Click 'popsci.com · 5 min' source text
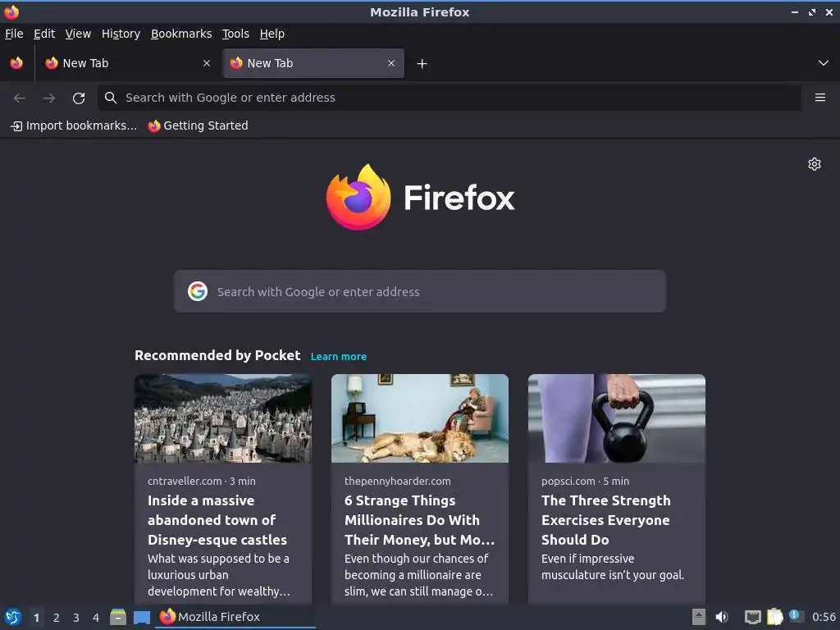Image resolution: width=840 pixels, height=630 pixels. pos(585,481)
